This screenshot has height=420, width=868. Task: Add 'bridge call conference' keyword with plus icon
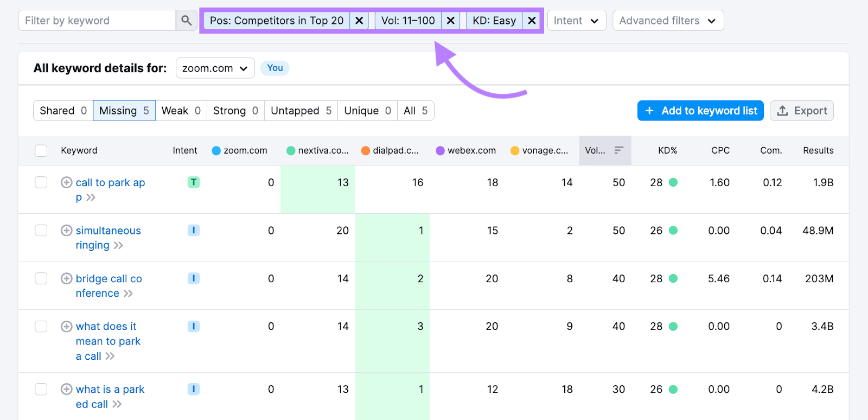(x=66, y=278)
